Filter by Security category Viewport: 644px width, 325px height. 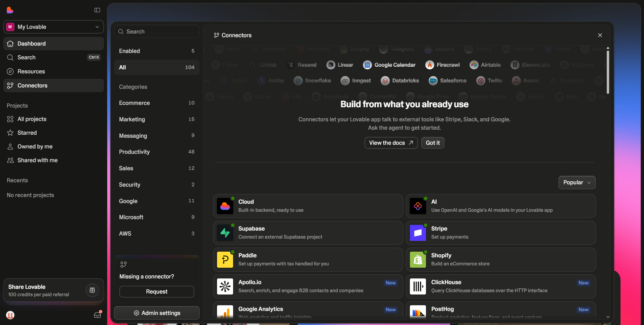(157, 185)
